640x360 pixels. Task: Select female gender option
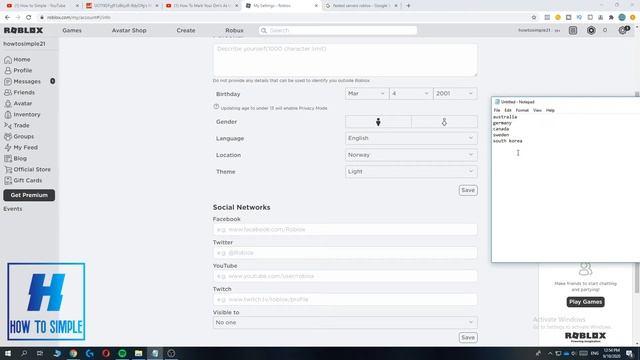pyautogui.click(x=444, y=122)
